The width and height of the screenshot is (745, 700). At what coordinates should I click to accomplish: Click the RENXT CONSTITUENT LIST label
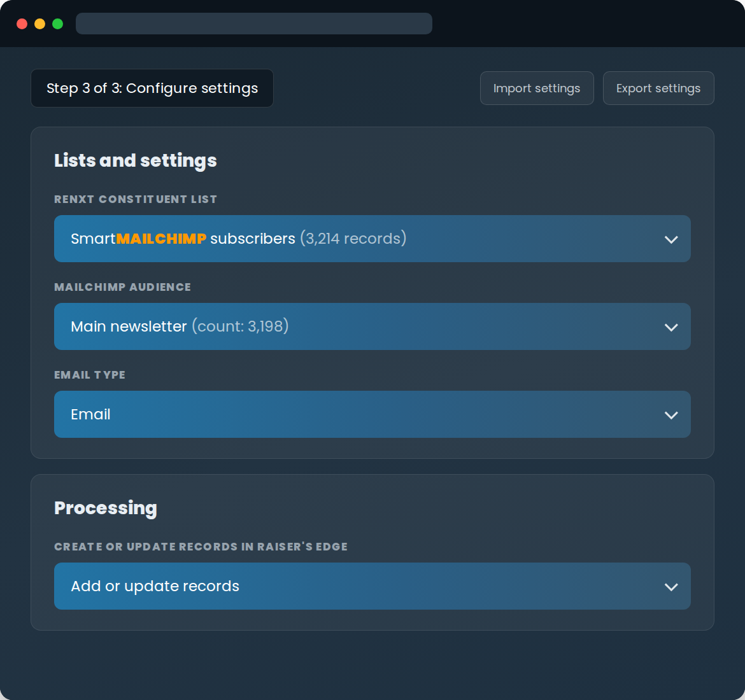tap(136, 199)
